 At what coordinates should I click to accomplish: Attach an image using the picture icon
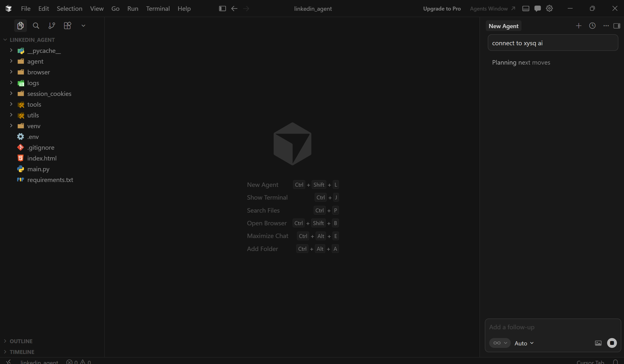click(x=598, y=343)
